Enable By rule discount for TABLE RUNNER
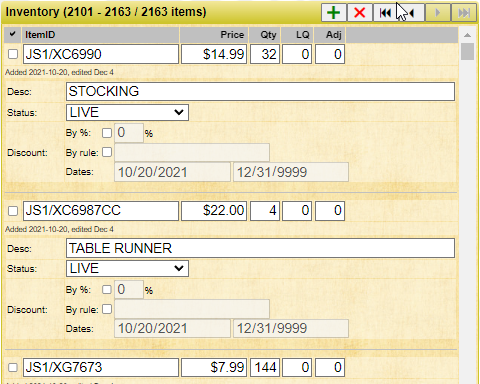Screen dimensions: 480x384 [x=107, y=309]
